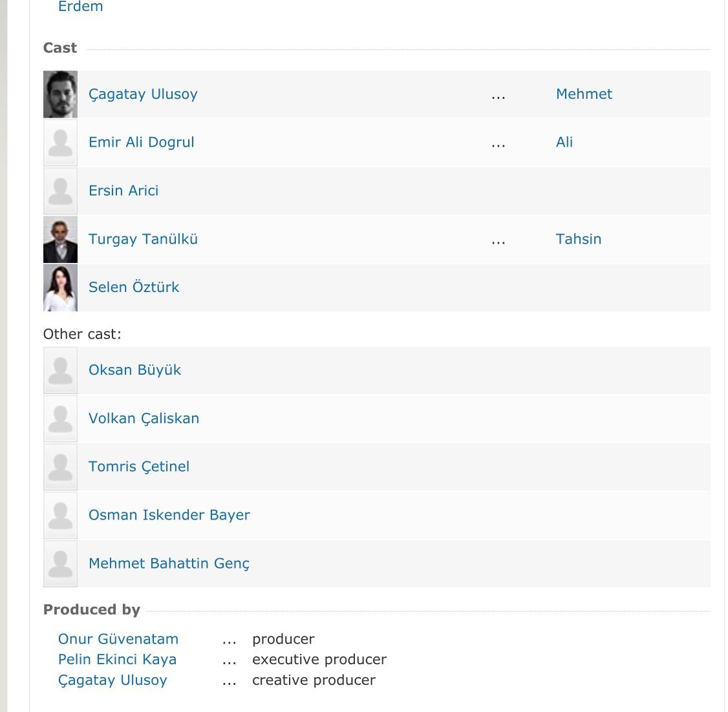Click Çagatay Ulusoy's cast photo thumbnail

[60, 94]
